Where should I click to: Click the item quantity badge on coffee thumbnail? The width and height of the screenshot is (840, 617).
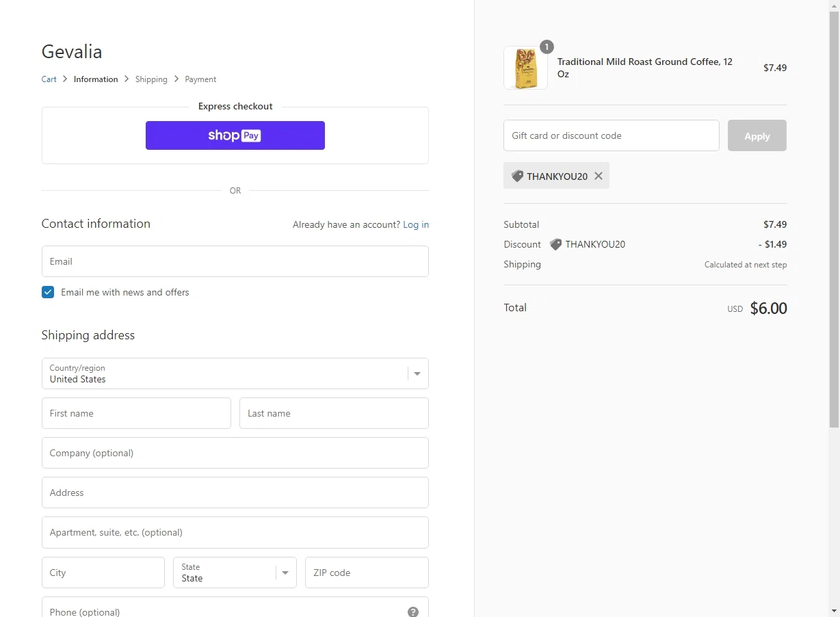point(547,47)
